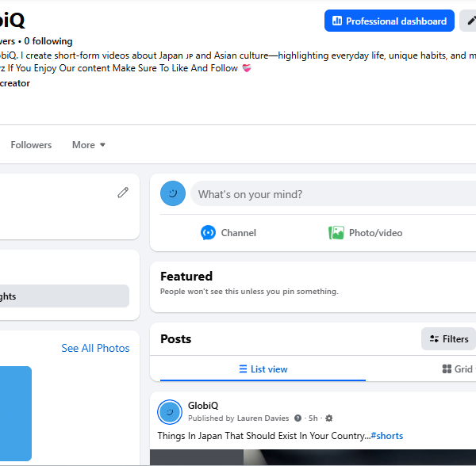The image size is (476, 466).
Task: Open the GlobiQ post author name
Action: pyautogui.click(x=203, y=405)
